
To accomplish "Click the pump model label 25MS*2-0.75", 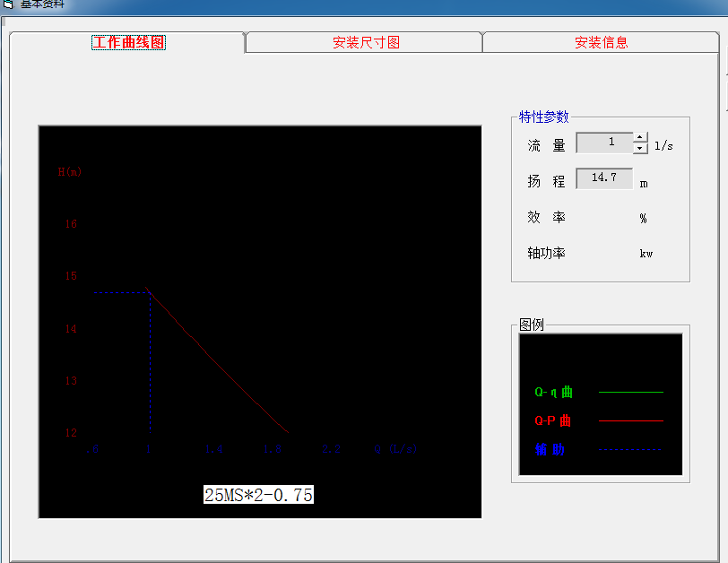I will tap(258, 495).
